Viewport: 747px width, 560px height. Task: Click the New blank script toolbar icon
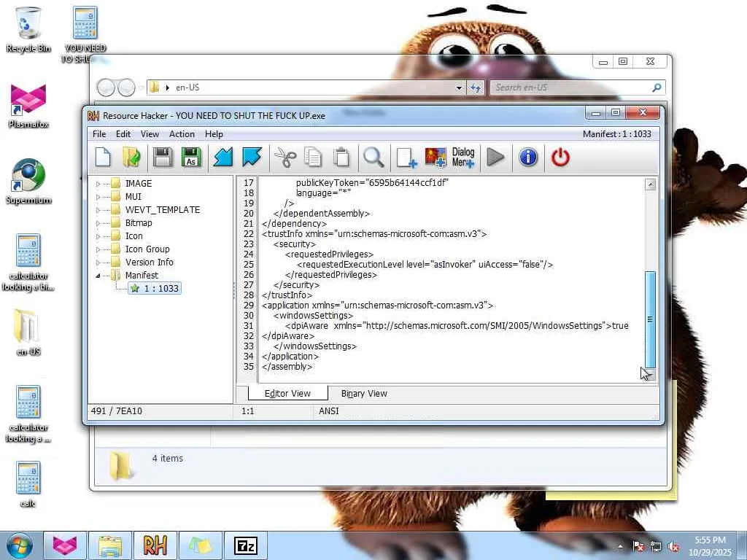click(103, 157)
